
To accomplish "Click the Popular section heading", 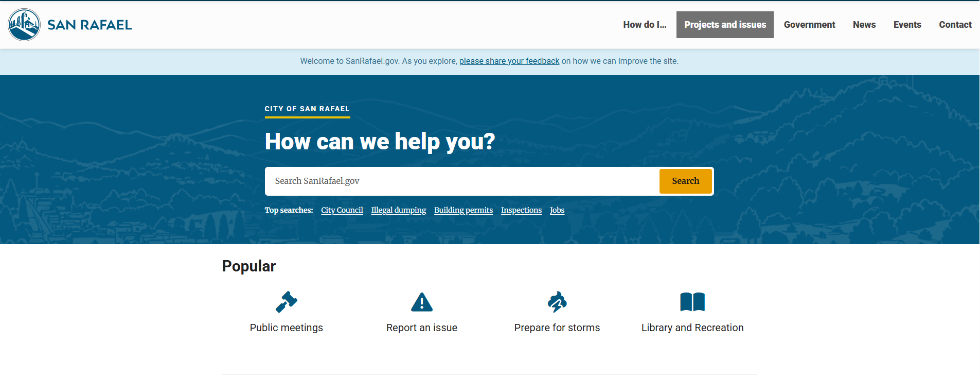I will (249, 266).
